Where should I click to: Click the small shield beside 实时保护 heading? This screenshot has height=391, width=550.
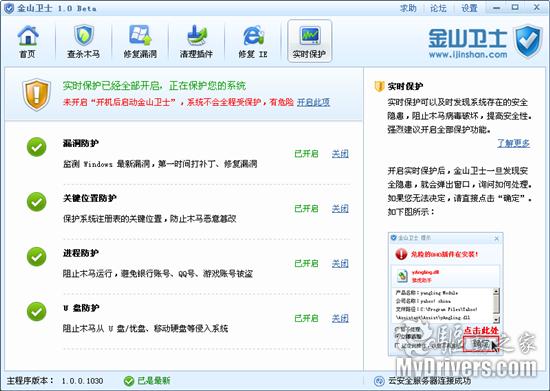[x=380, y=86]
